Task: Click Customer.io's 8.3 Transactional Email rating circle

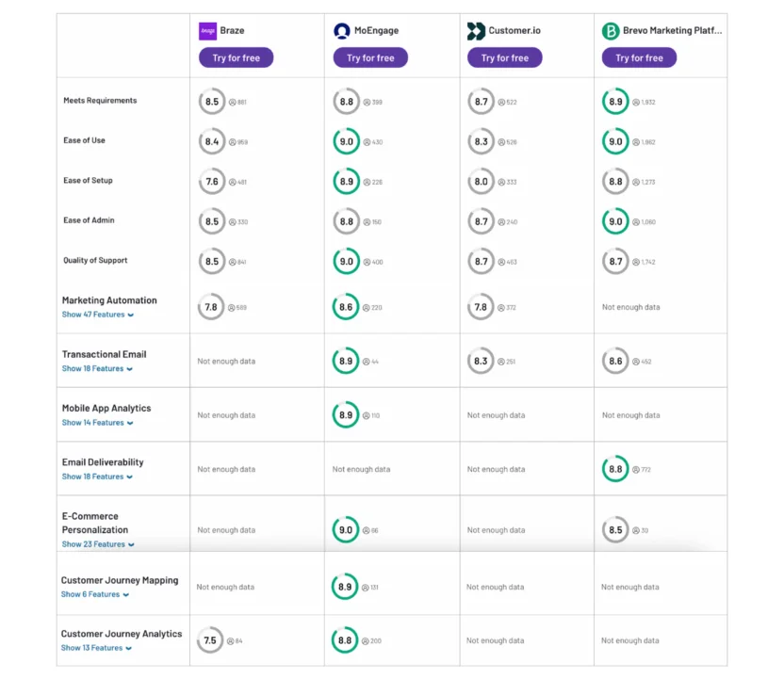Action: pyautogui.click(x=481, y=361)
